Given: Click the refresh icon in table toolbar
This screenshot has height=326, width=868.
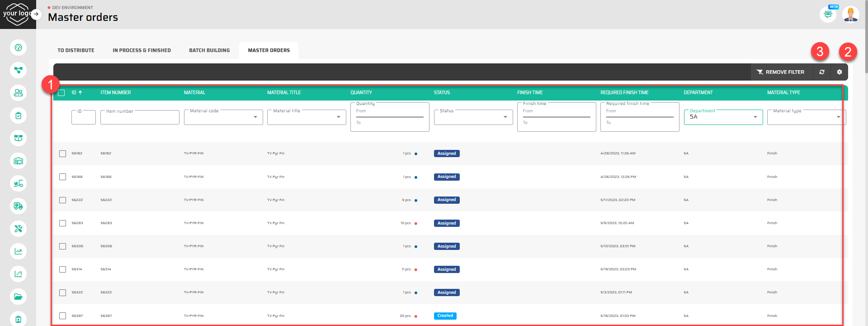Looking at the screenshot, I should 822,72.
